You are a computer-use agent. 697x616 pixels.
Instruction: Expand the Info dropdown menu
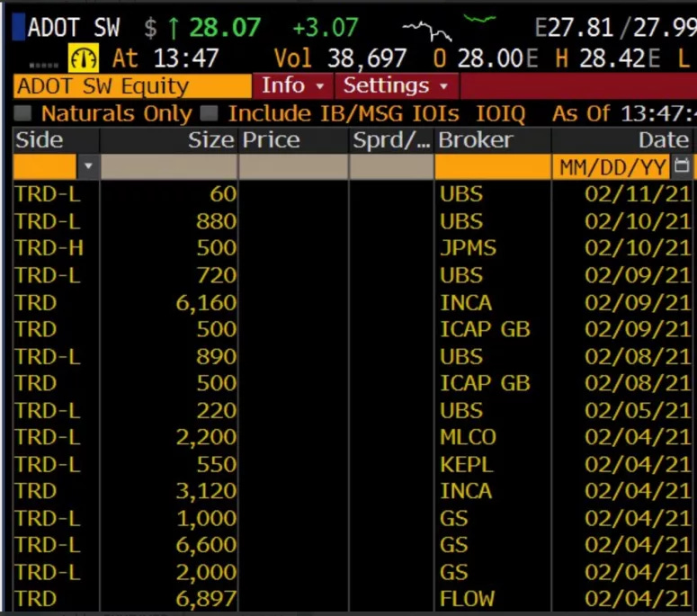293,86
